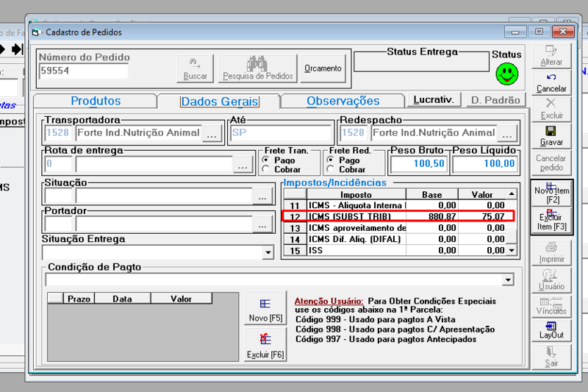588x392 pixels.
Task: Open Portador lookup ellipsis button
Action: coord(262,224)
